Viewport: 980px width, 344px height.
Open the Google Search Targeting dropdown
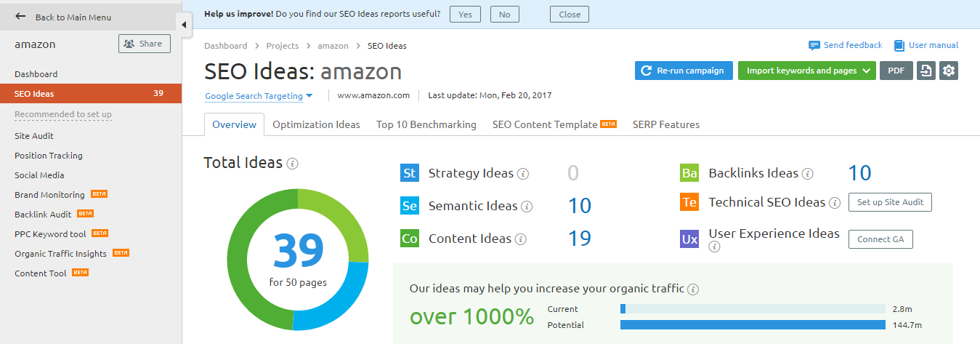259,95
